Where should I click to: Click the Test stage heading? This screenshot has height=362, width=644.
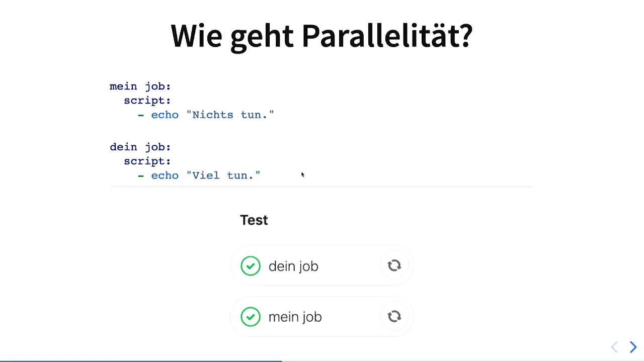click(x=254, y=220)
